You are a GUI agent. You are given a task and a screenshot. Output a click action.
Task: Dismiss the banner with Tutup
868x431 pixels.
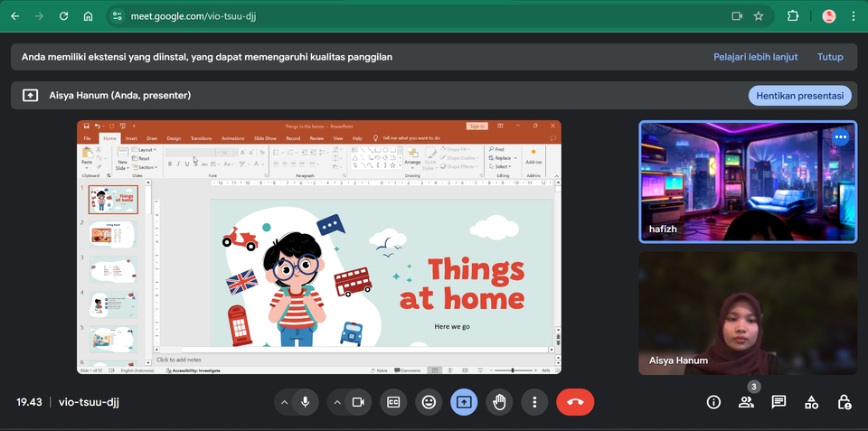[x=830, y=57]
